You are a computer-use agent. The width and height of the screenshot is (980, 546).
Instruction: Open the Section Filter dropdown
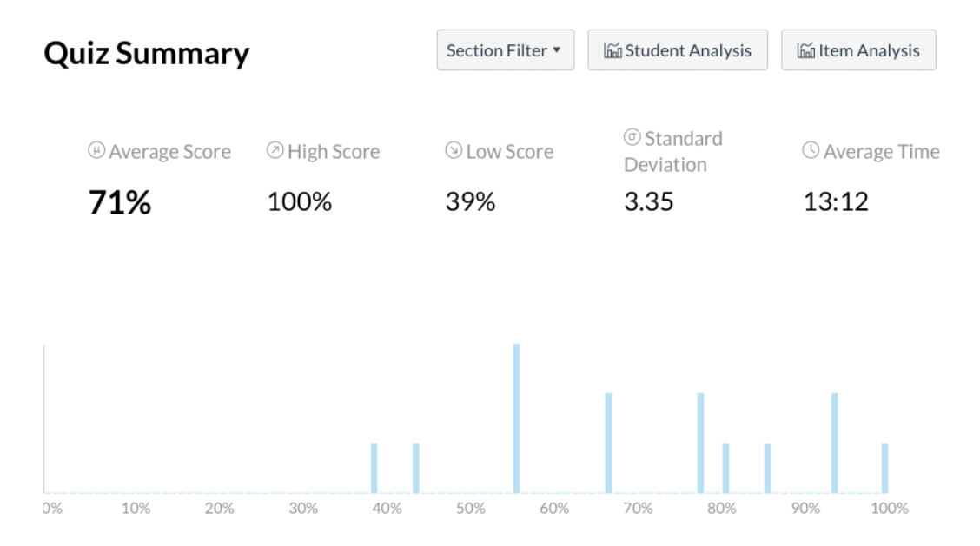coord(505,50)
